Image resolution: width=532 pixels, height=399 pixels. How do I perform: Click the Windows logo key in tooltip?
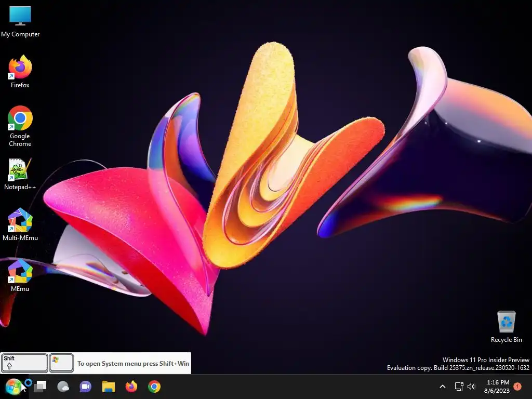(61, 363)
